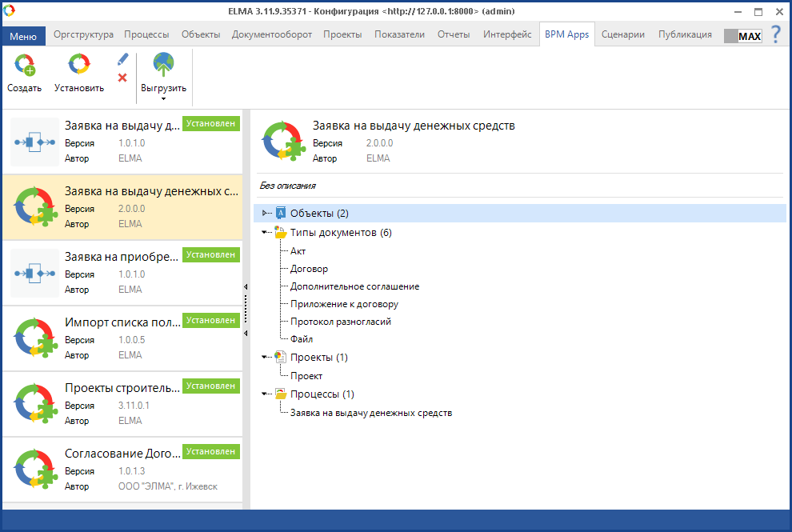Select the Отчеты tab
The image size is (792, 532).
point(454,34)
